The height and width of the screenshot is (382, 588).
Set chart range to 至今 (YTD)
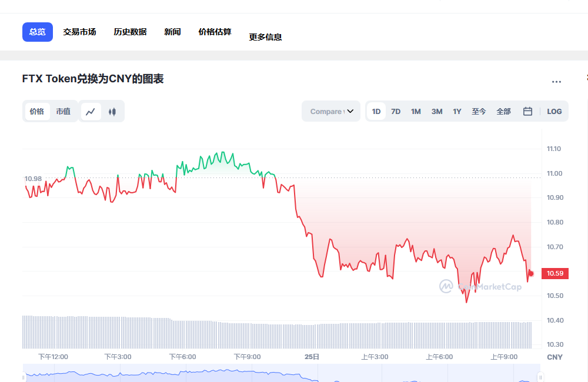(x=479, y=112)
